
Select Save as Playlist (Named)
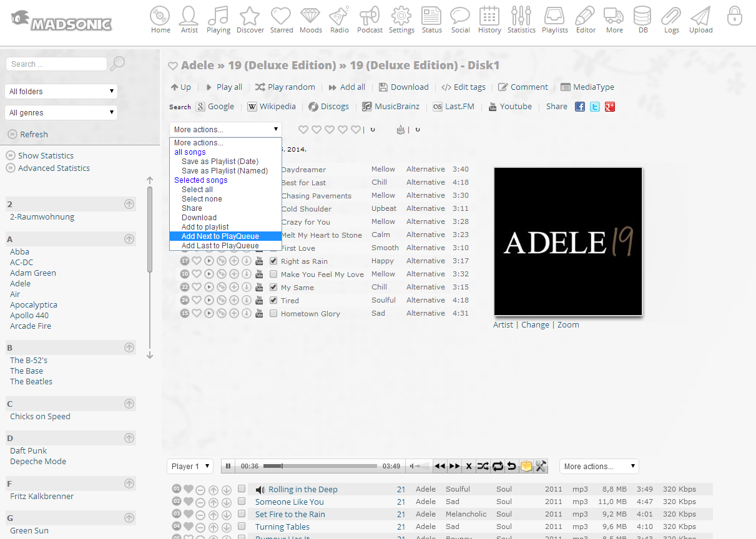(x=224, y=171)
